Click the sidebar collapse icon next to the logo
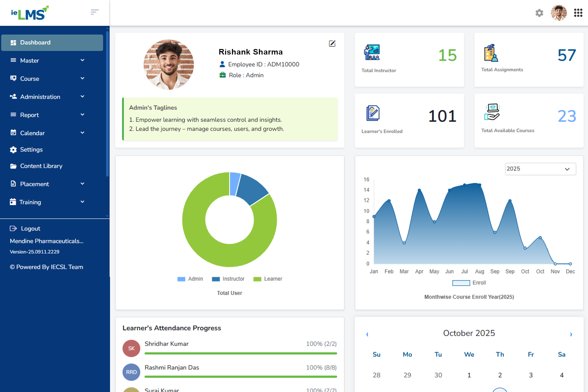This screenshot has width=588, height=392. 94,12
